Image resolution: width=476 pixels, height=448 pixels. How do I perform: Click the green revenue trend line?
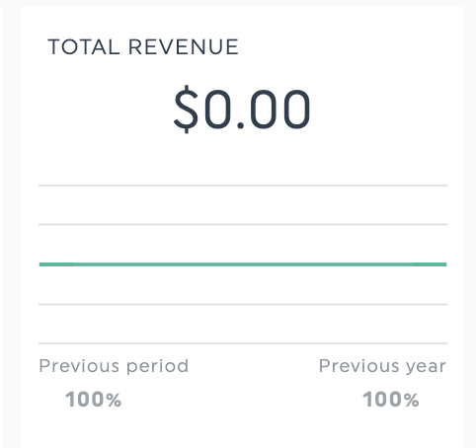243,264
